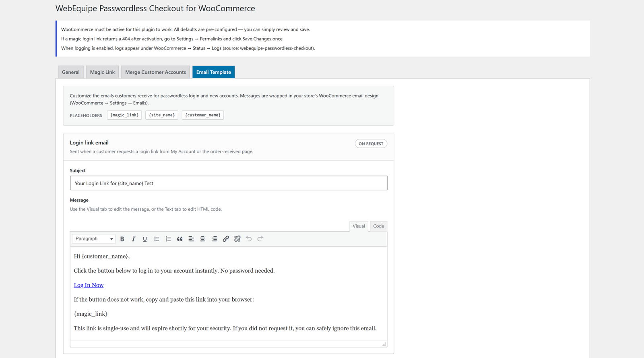
Task: Align text left
Action: 191,239
